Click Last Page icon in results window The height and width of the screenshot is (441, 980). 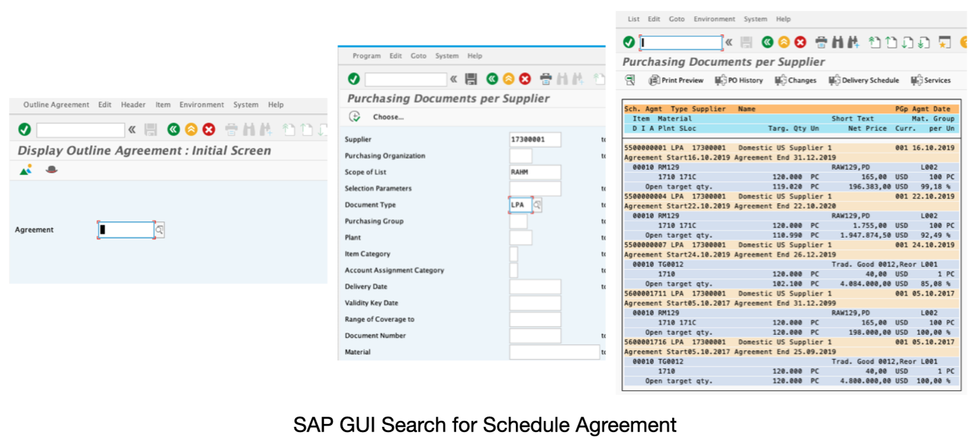[x=924, y=42]
